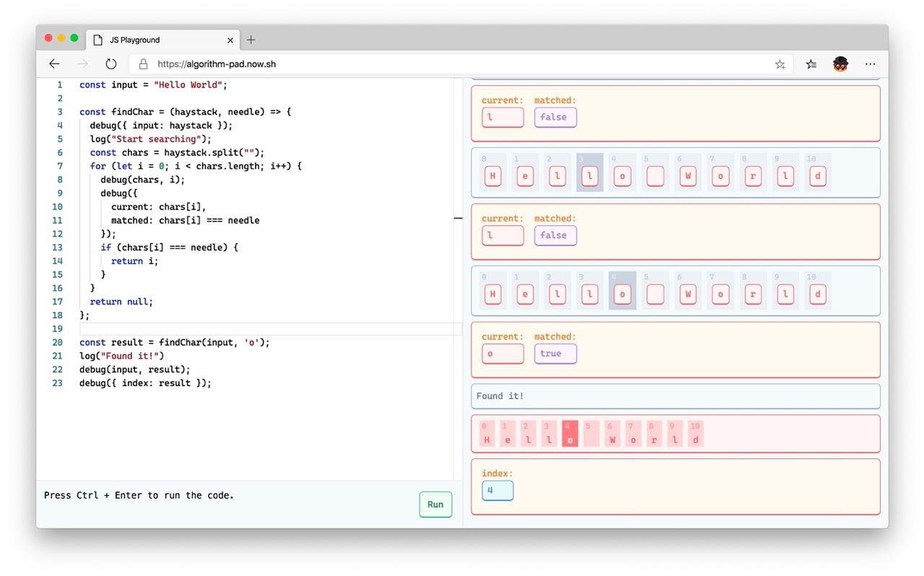
Task: Close the JS Playground tab
Action: tap(230, 40)
